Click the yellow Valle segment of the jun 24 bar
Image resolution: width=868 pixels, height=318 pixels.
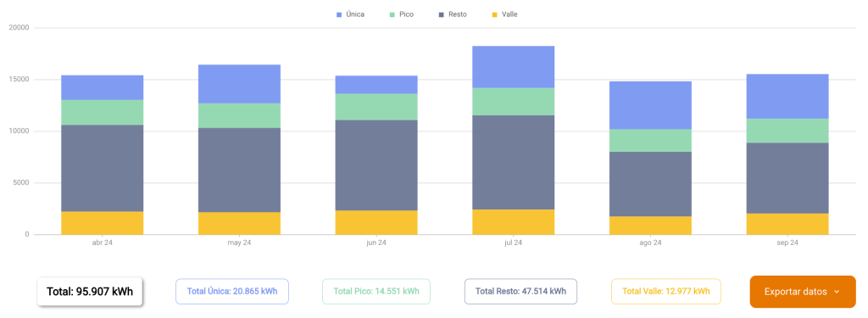click(376, 223)
